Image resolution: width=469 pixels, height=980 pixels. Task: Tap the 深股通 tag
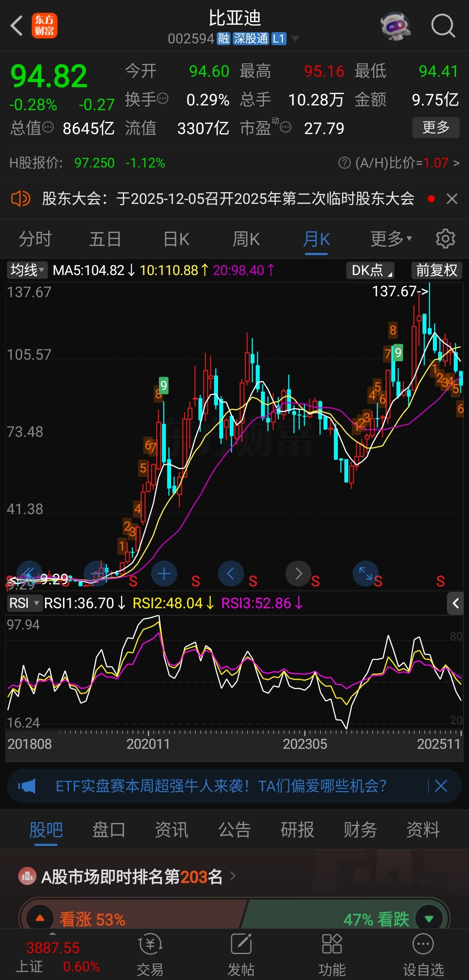tap(251, 39)
